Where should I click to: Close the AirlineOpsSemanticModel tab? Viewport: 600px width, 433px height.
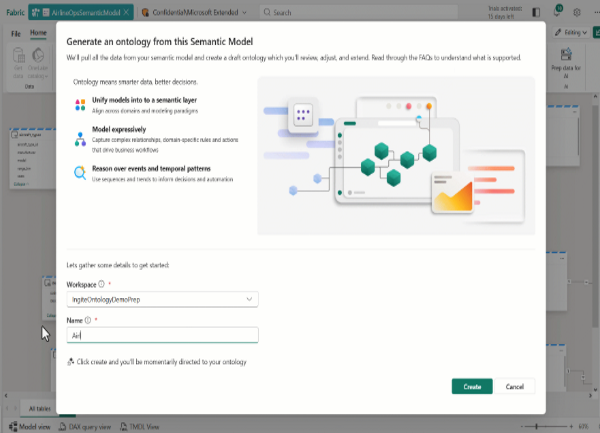(126, 13)
